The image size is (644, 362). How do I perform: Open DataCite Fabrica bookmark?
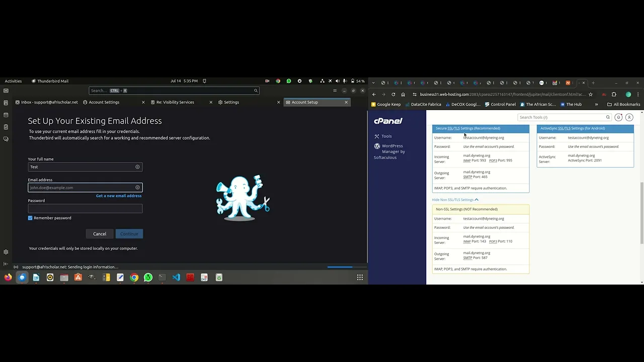click(423, 105)
